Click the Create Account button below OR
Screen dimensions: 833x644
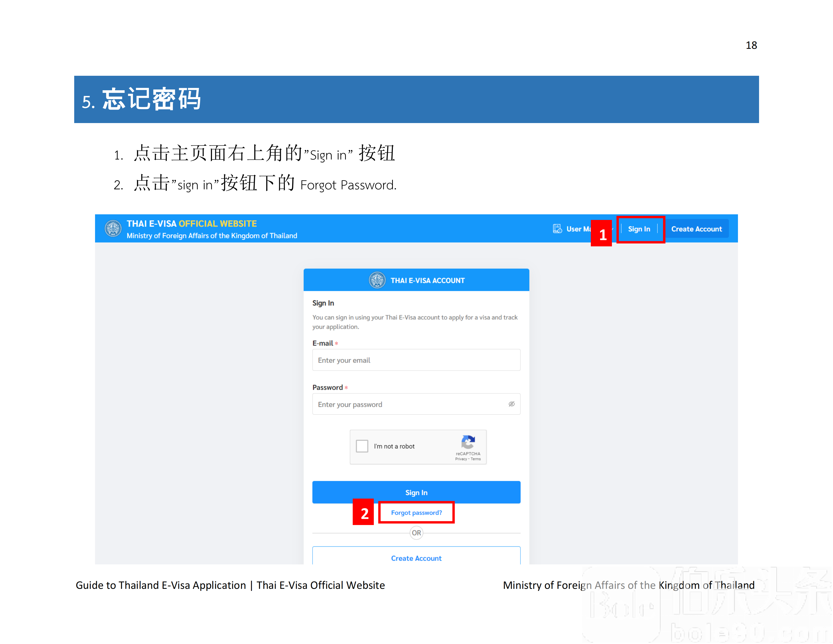tap(416, 558)
